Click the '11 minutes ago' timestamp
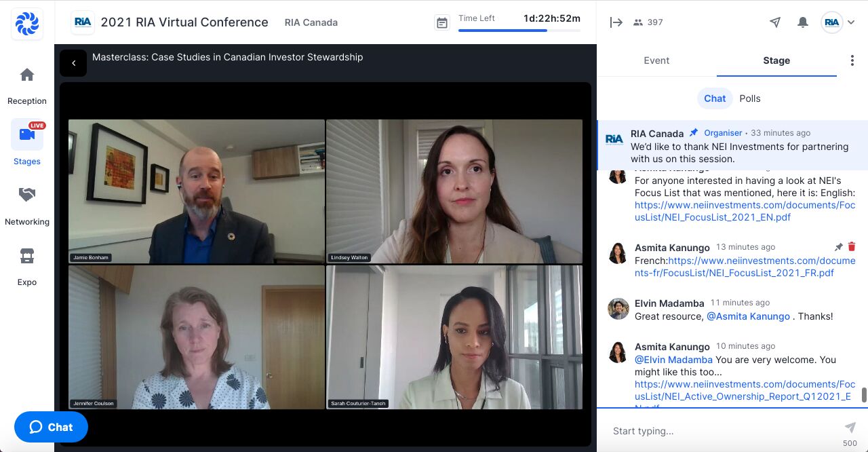 tap(740, 303)
